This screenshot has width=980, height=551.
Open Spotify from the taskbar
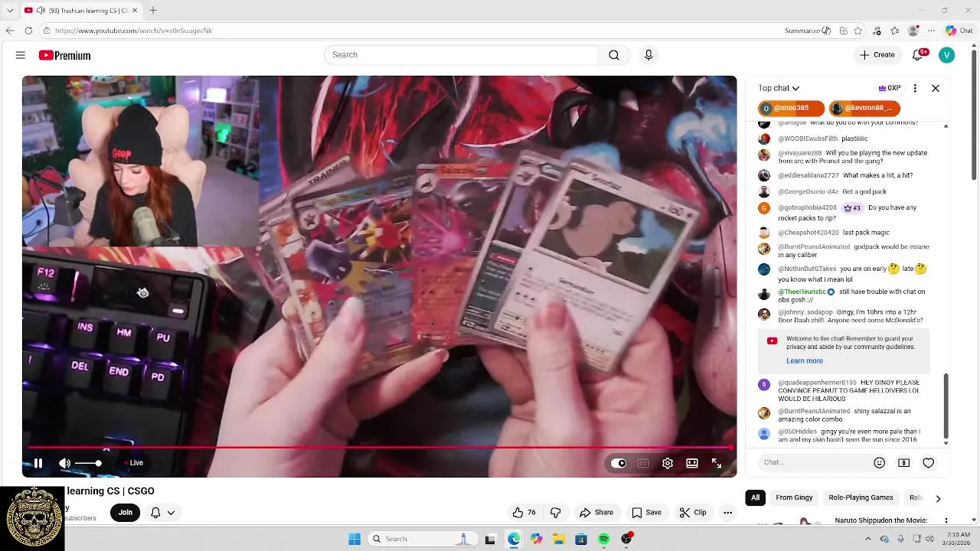604,539
